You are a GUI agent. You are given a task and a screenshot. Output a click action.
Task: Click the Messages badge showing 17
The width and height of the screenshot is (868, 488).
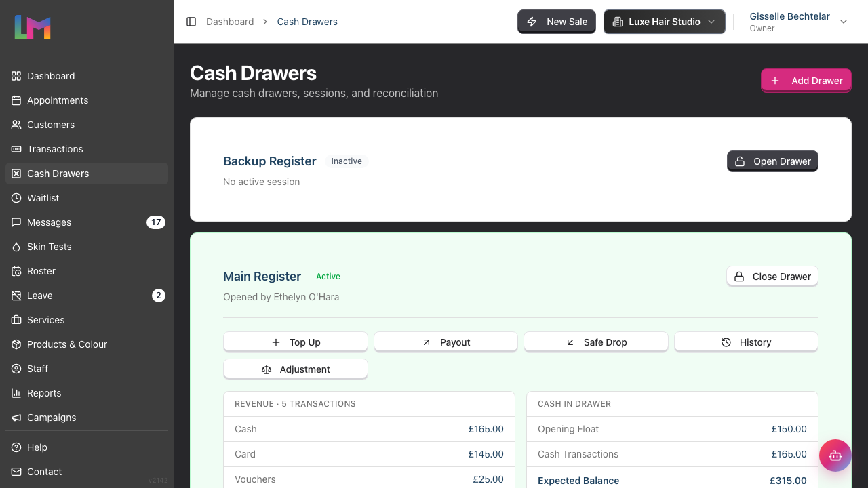coord(156,222)
